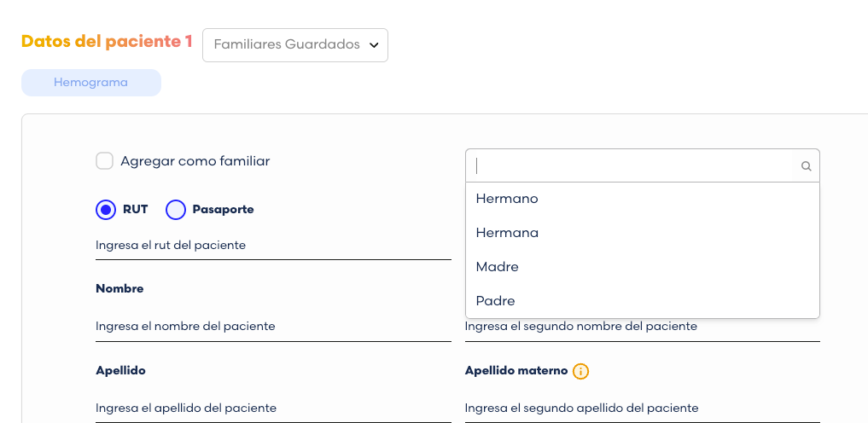Open the Familiares Guardados dropdown
This screenshot has width=868, height=423.
click(295, 45)
